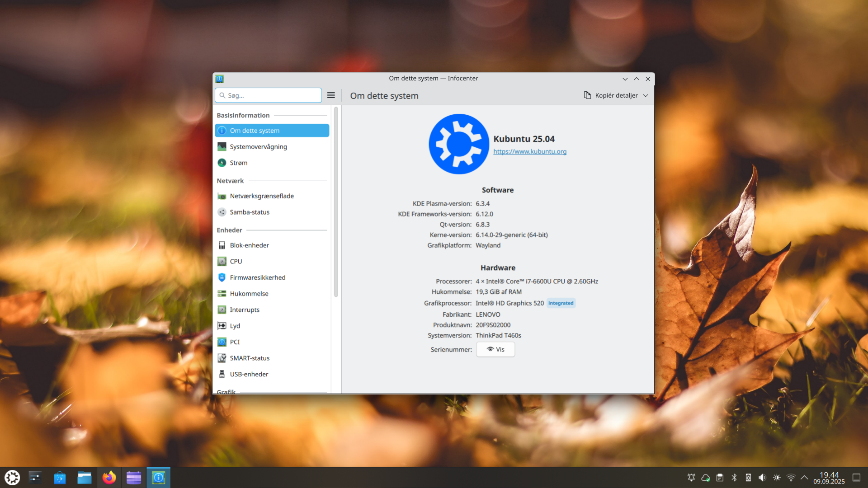Launch Firefox from the taskbar
The height and width of the screenshot is (488, 868).
(x=109, y=478)
